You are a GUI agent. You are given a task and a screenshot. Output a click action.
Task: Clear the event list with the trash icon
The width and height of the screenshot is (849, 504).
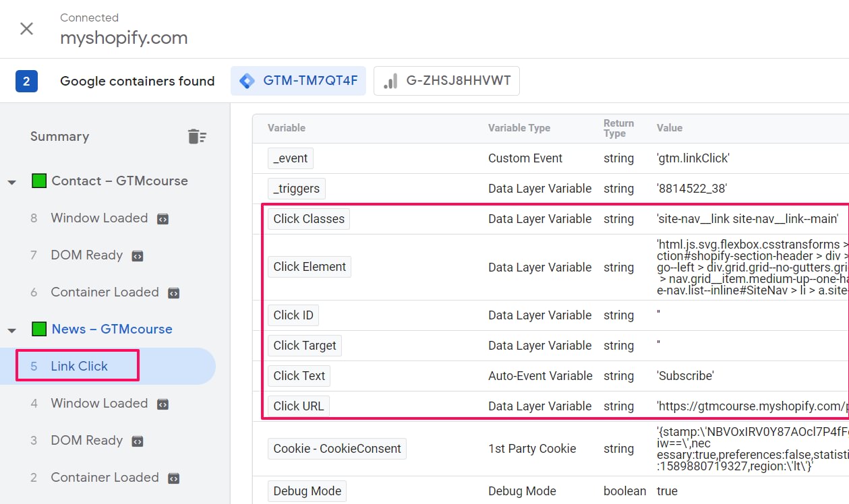197,137
